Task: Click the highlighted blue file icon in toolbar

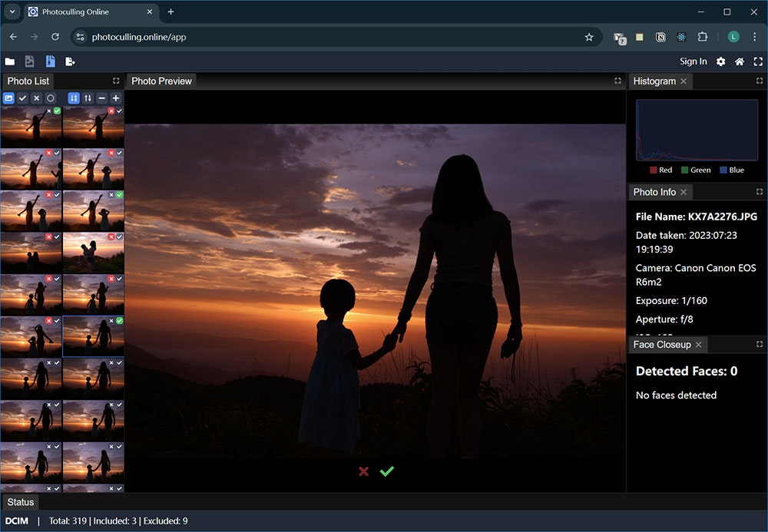Action: coord(50,61)
